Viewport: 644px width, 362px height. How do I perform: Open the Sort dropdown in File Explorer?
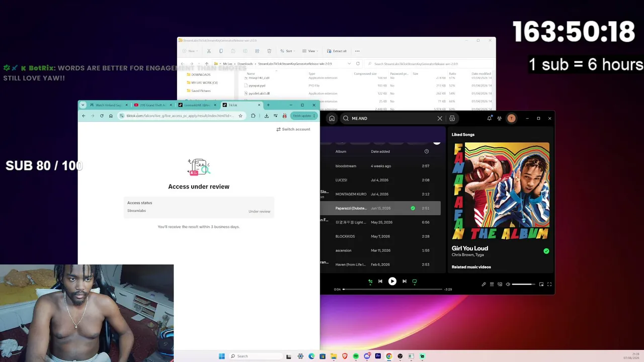tap(288, 51)
